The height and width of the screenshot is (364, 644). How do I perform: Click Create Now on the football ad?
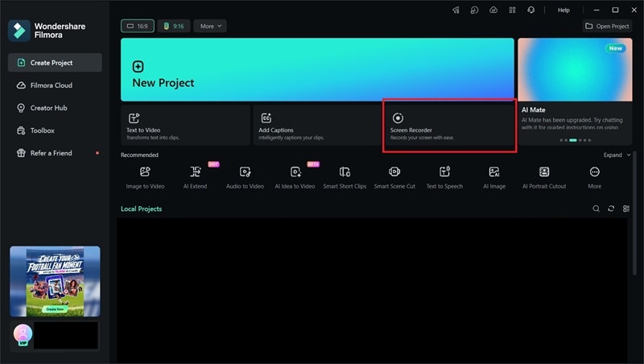click(x=55, y=309)
